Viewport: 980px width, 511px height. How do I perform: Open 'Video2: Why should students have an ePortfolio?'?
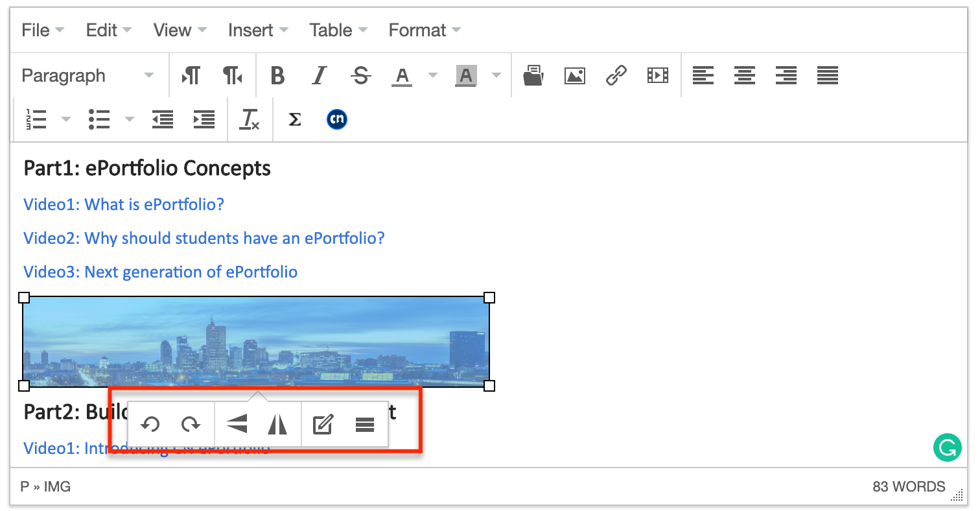click(x=204, y=238)
